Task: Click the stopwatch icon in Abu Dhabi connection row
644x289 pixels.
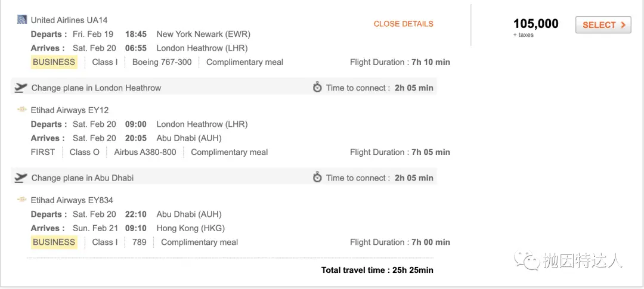Action: pyautogui.click(x=317, y=178)
